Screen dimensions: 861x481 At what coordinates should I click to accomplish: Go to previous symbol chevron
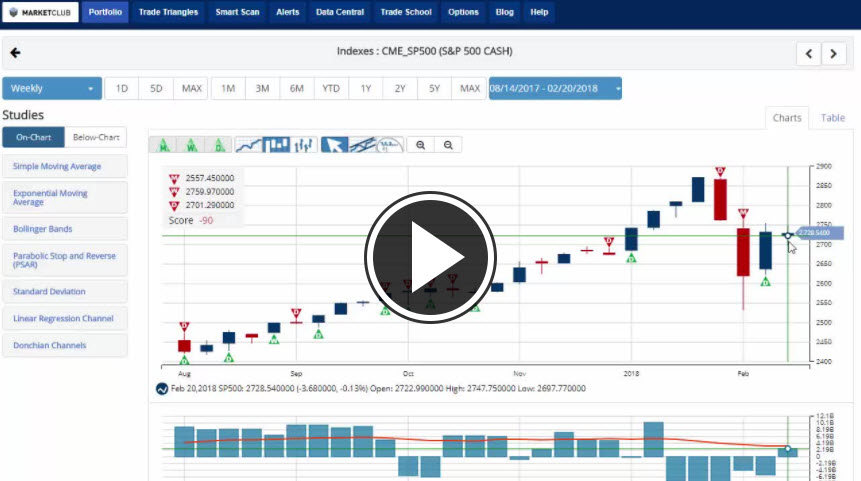808,54
